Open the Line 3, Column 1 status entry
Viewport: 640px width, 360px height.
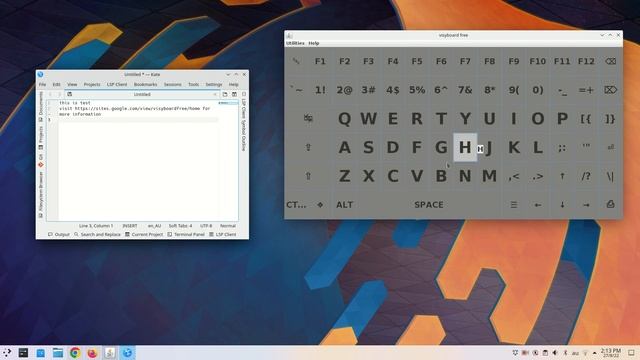pos(96,226)
